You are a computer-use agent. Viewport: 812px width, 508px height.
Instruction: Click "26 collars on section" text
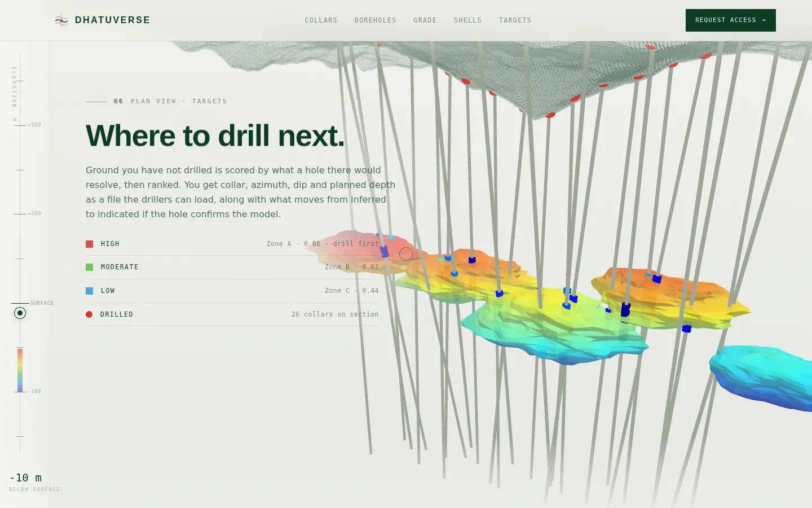coord(335,314)
